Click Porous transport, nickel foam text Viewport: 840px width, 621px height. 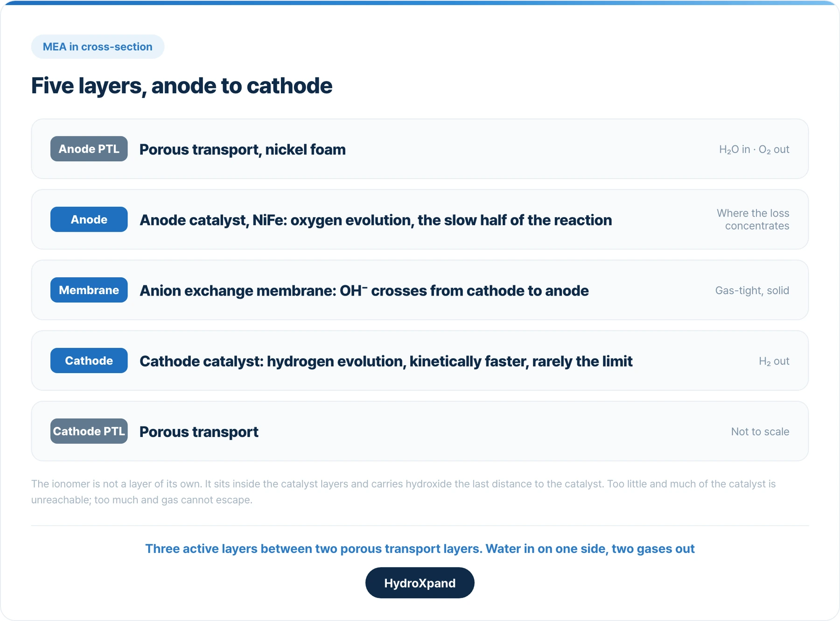[x=243, y=149]
